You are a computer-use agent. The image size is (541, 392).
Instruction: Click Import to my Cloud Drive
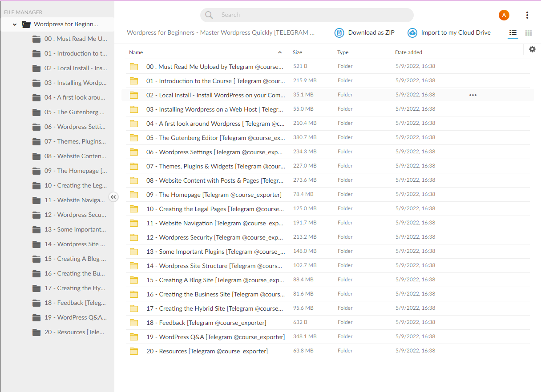click(449, 33)
